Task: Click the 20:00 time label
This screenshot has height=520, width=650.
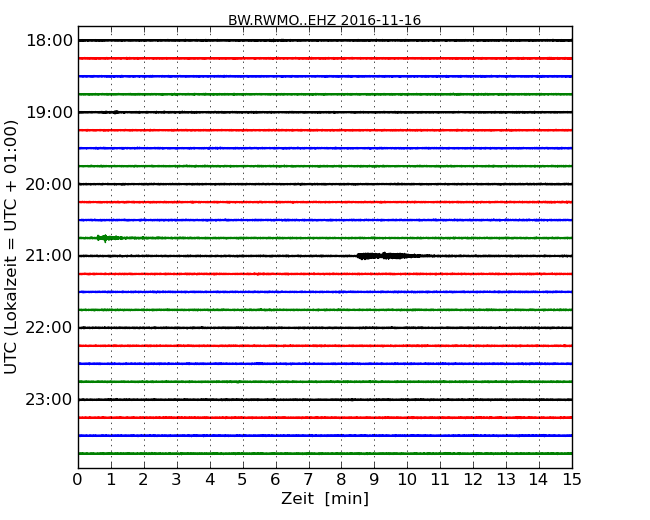Action: point(49,184)
